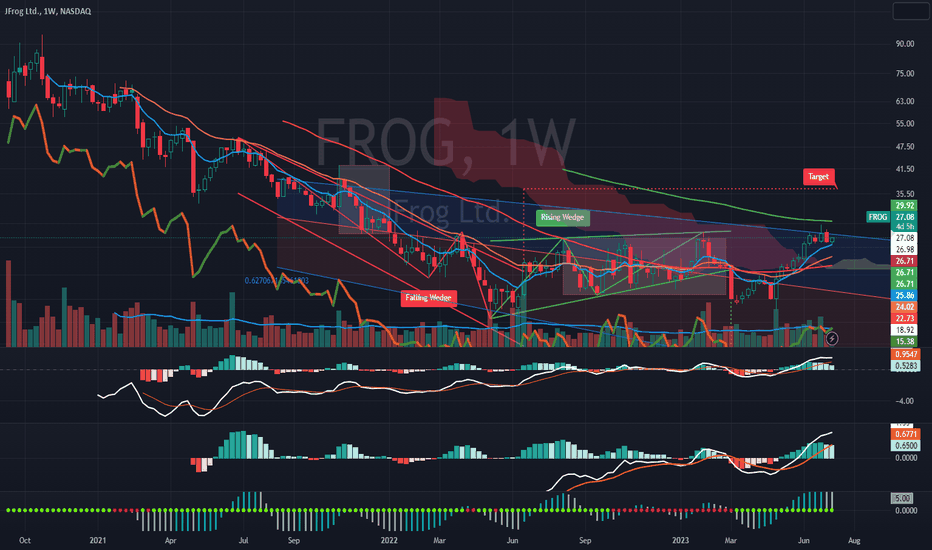
Task: Click the 63.00 price axis label
Action: tap(905, 102)
